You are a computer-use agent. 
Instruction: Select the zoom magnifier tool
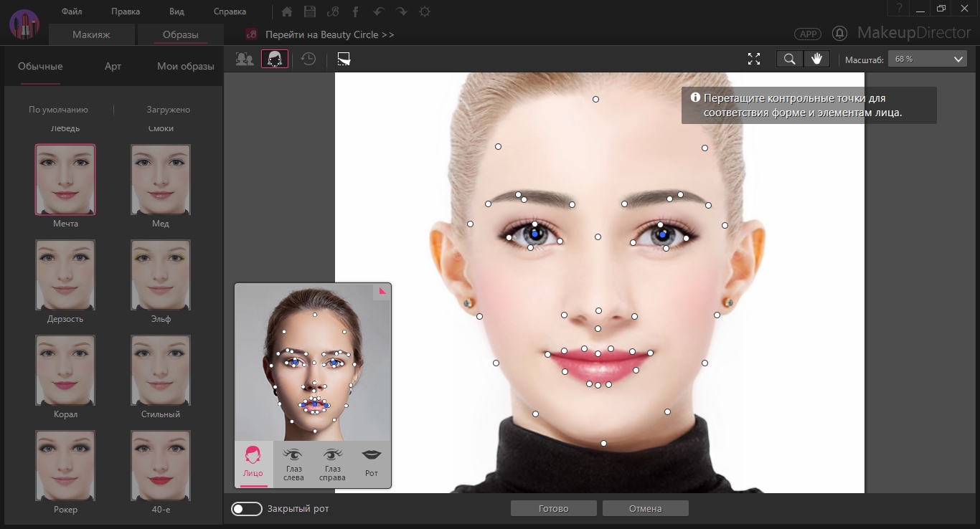coord(789,59)
